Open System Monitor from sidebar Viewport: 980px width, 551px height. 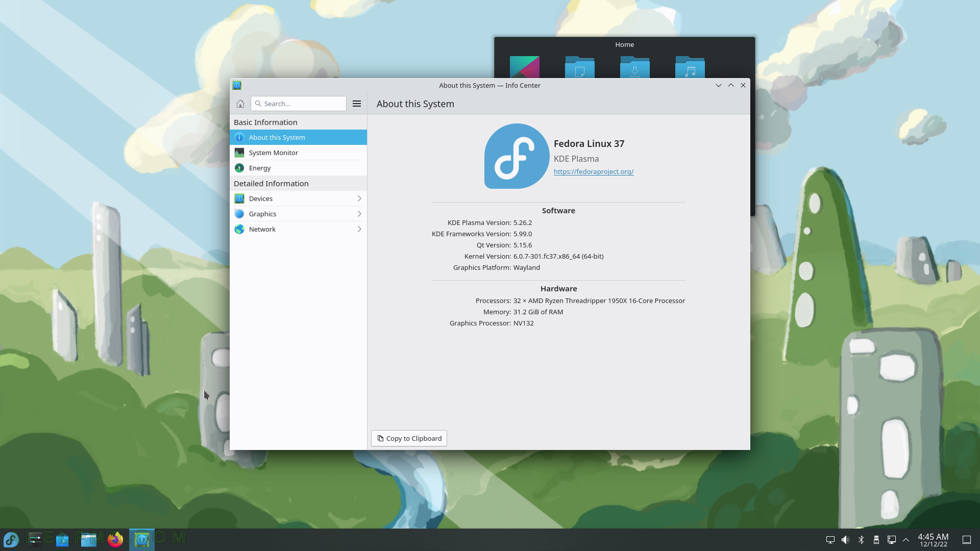(298, 153)
